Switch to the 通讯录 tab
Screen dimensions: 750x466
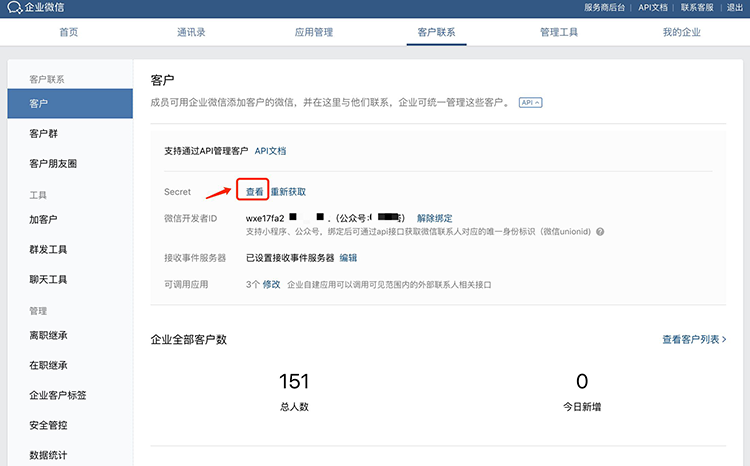click(x=191, y=33)
